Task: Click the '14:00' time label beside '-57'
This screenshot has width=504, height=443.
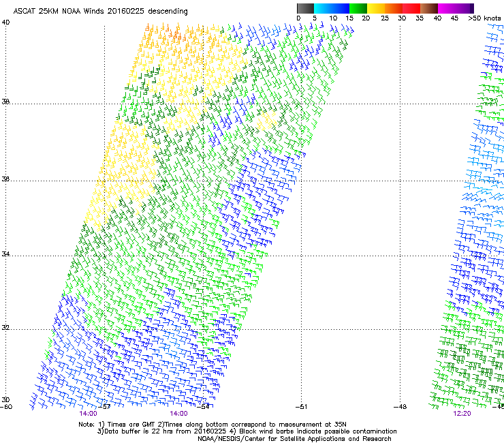Action: [88, 414]
